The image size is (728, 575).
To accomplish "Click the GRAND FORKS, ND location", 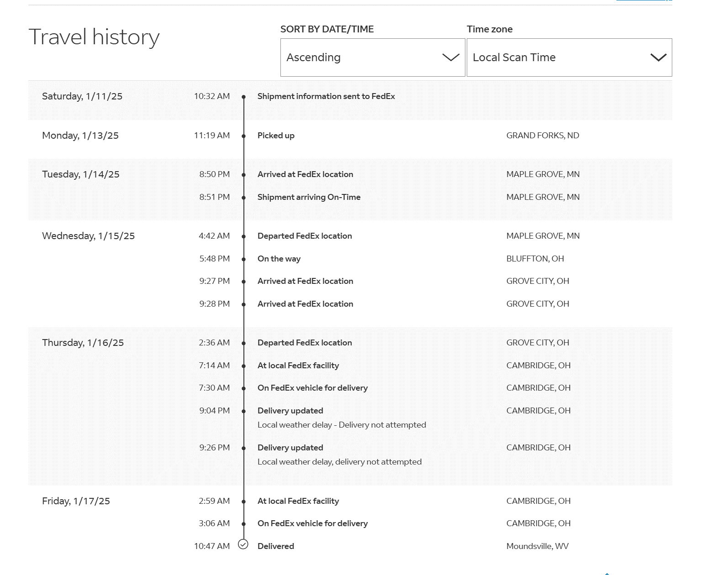I will [x=543, y=136].
